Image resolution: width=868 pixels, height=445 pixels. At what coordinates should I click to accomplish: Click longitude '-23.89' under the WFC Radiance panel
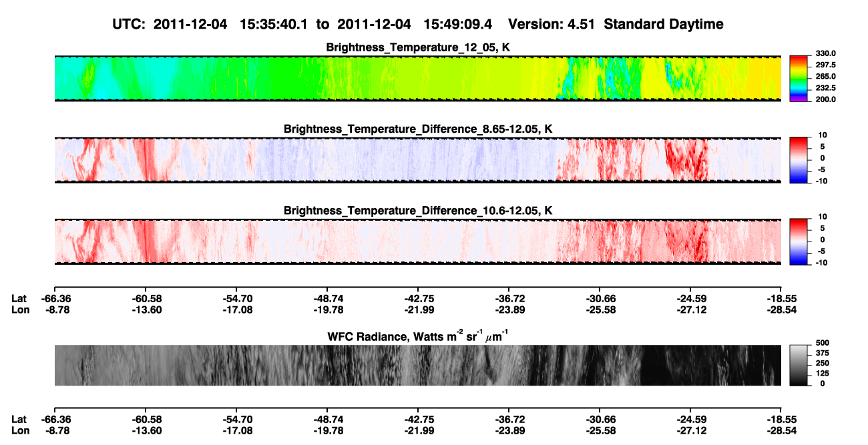click(509, 431)
